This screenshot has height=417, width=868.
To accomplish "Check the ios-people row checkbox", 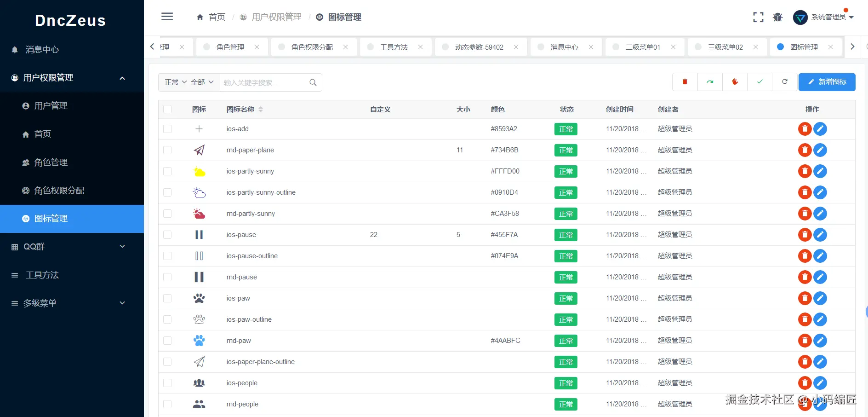I will point(167,383).
